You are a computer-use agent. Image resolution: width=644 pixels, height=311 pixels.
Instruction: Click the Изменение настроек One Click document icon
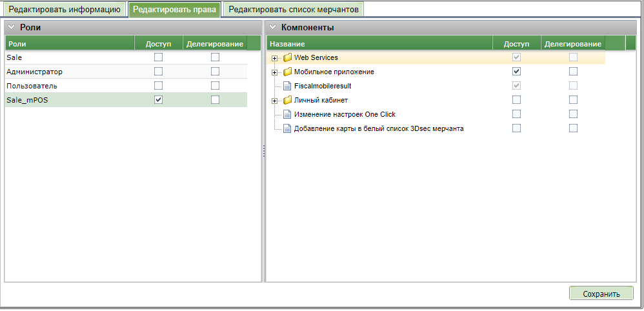pyautogui.click(x=287, y=115)
